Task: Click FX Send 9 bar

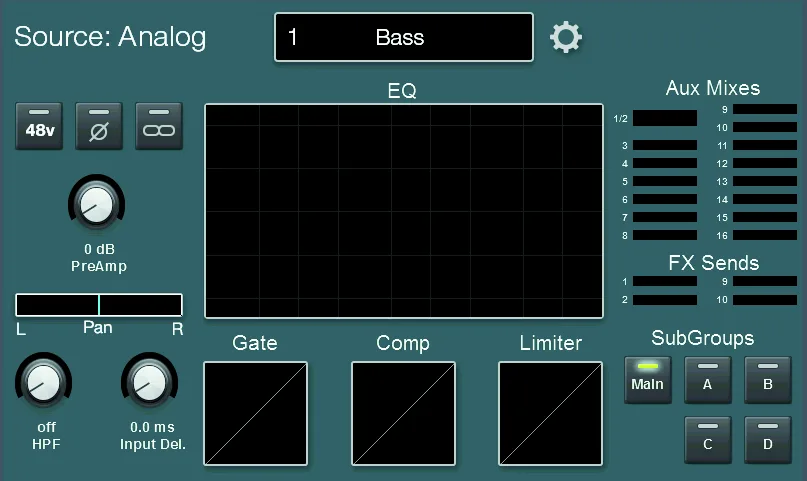Action: click(x=765, y=281)
